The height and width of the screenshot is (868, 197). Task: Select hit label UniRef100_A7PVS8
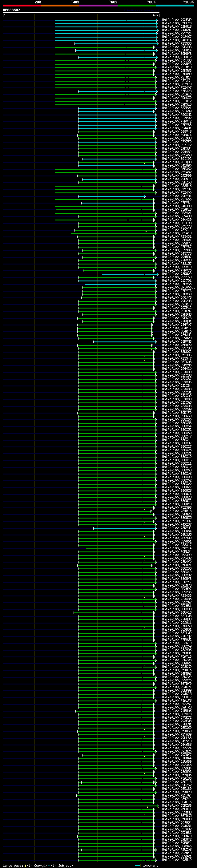[x=177, y=125]
